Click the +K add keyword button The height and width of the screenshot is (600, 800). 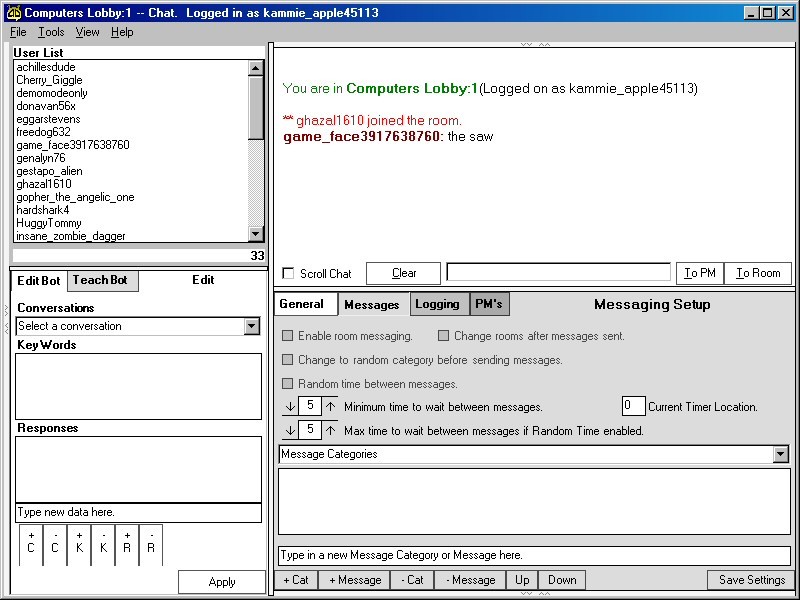[x=79, y=544]
